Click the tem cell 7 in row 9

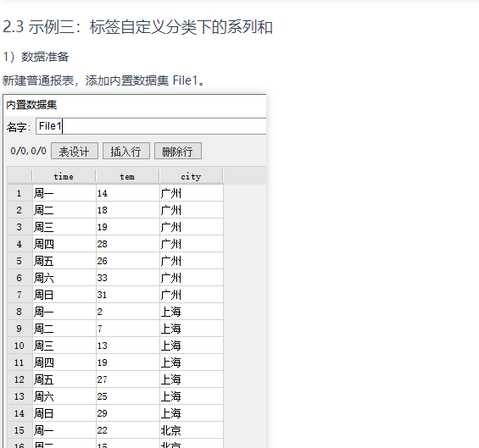pyautogui.click(x=127, y=329)
